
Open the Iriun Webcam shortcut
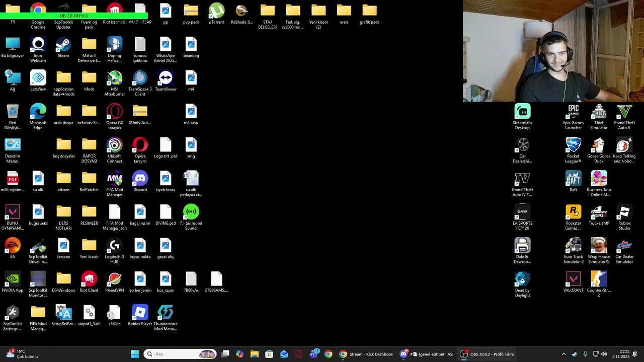pos(38,50)
